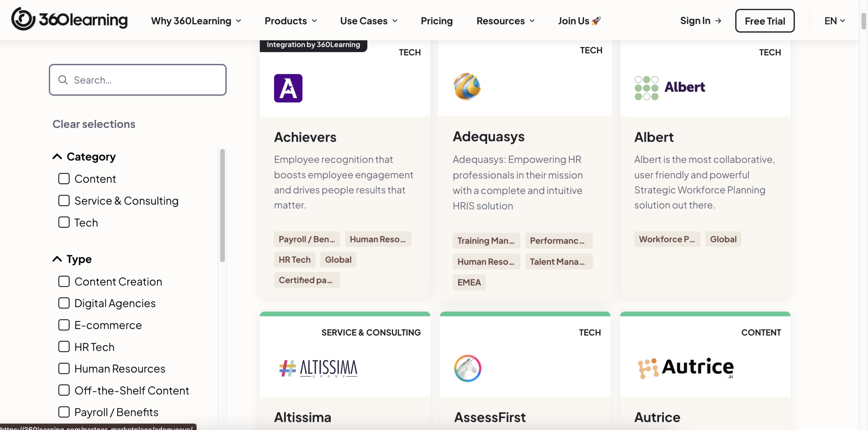Viewport: 868px width, 430px height.
Task: Open the Adequasys partner title
Action: [489, 137]
